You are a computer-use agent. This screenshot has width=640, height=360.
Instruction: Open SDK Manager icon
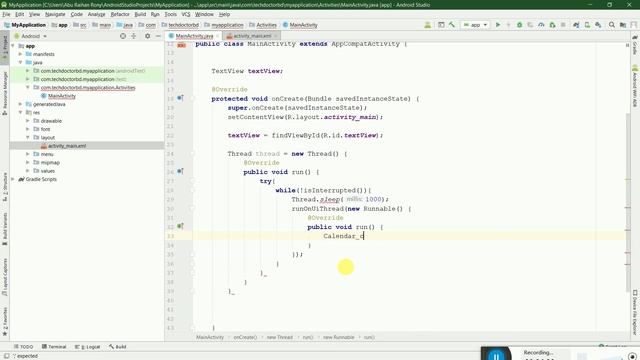click(x=598, y=25)
